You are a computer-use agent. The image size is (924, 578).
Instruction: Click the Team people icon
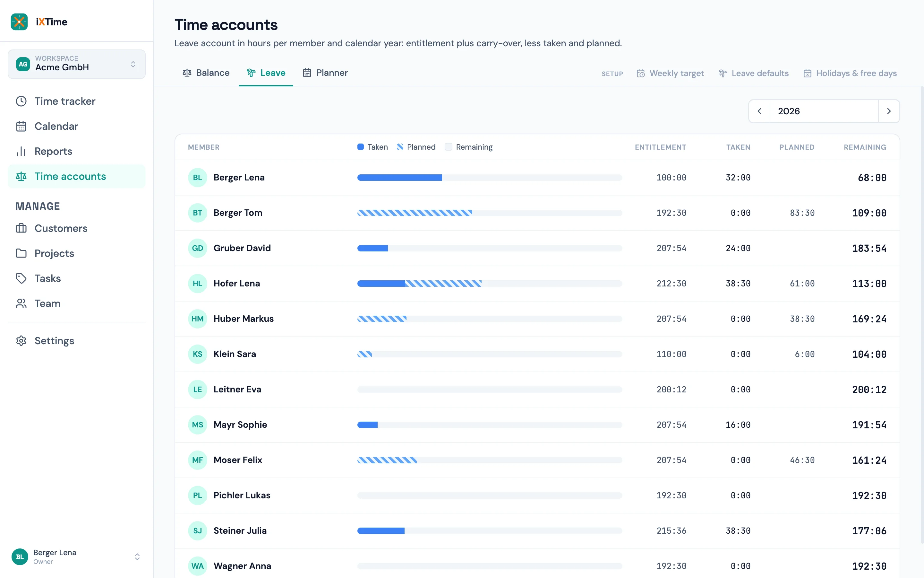pyautogui.click(x=21, y=303)
